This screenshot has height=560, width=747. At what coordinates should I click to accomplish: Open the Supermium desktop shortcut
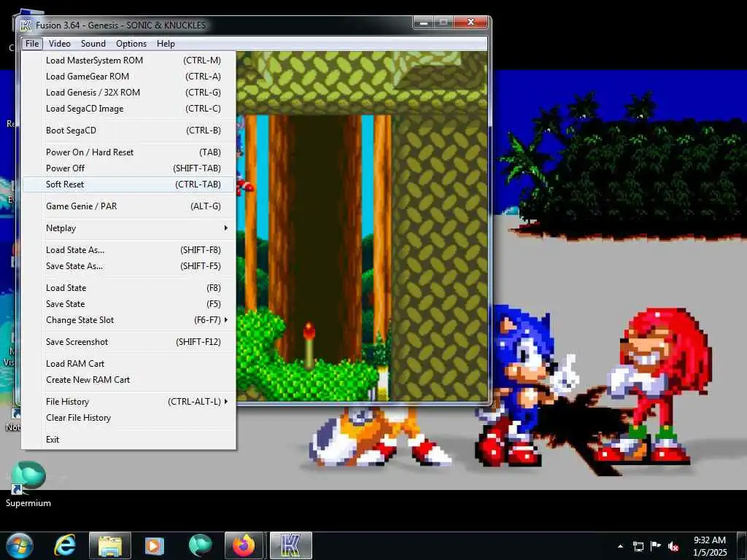pos(28,484)
